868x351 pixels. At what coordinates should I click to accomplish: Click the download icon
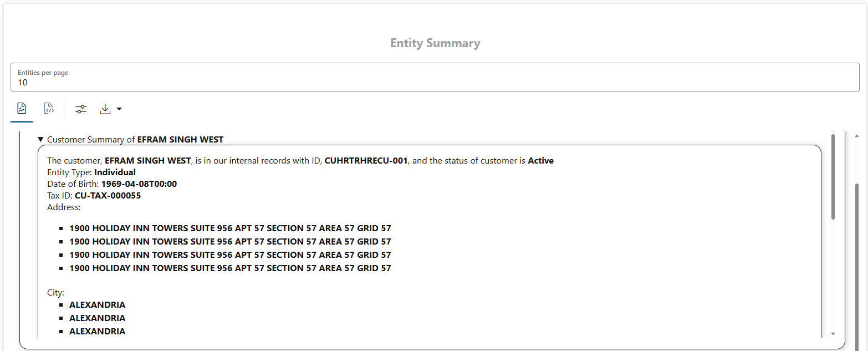105,109
